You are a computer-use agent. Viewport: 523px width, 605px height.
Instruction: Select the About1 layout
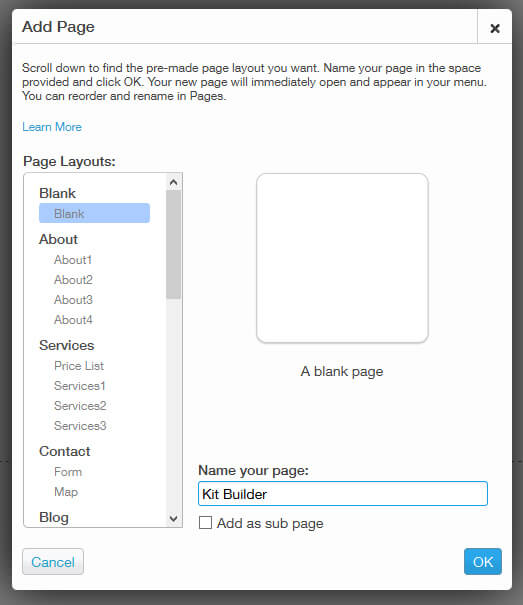[73, 260]
